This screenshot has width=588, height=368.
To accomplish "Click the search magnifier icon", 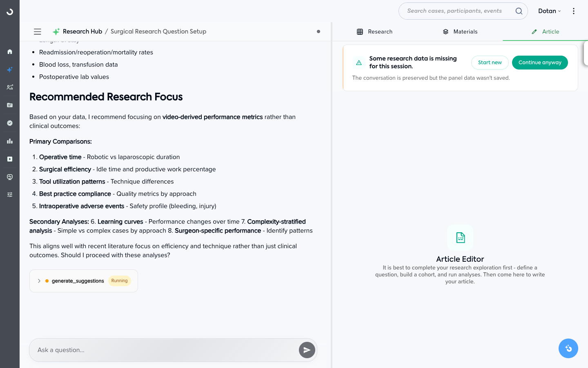I will click(519, 11).
